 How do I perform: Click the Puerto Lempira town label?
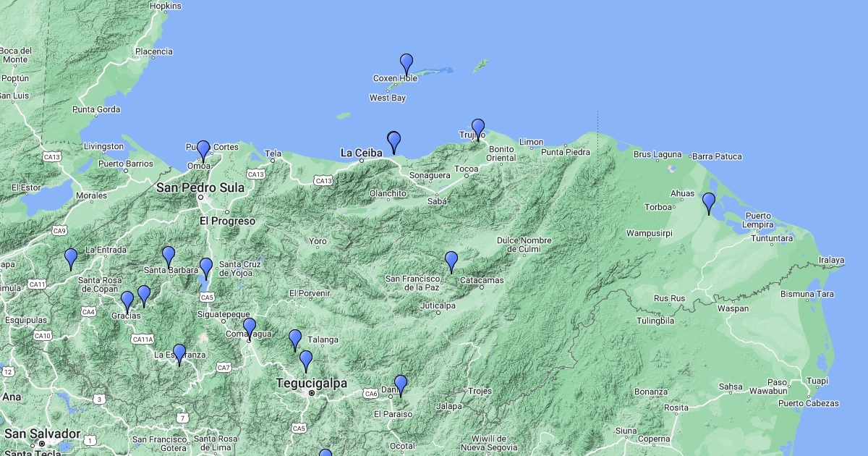coord(758,220)
